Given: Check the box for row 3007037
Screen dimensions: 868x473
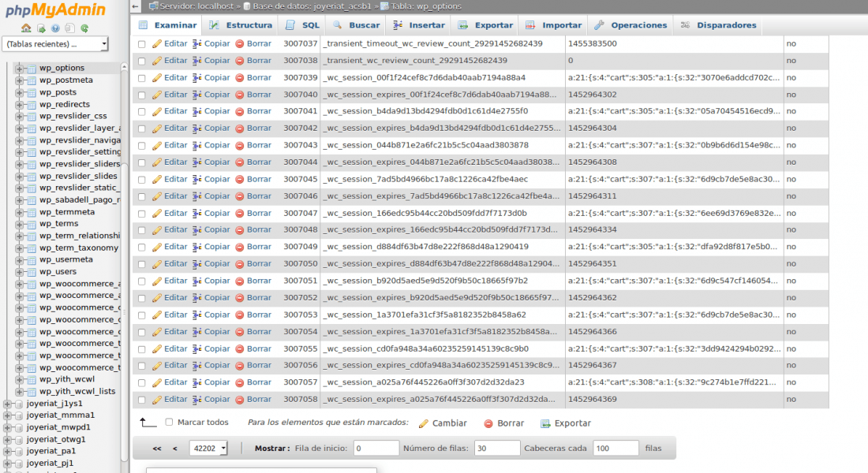Looking at the screenshot, I should [142, 44].
